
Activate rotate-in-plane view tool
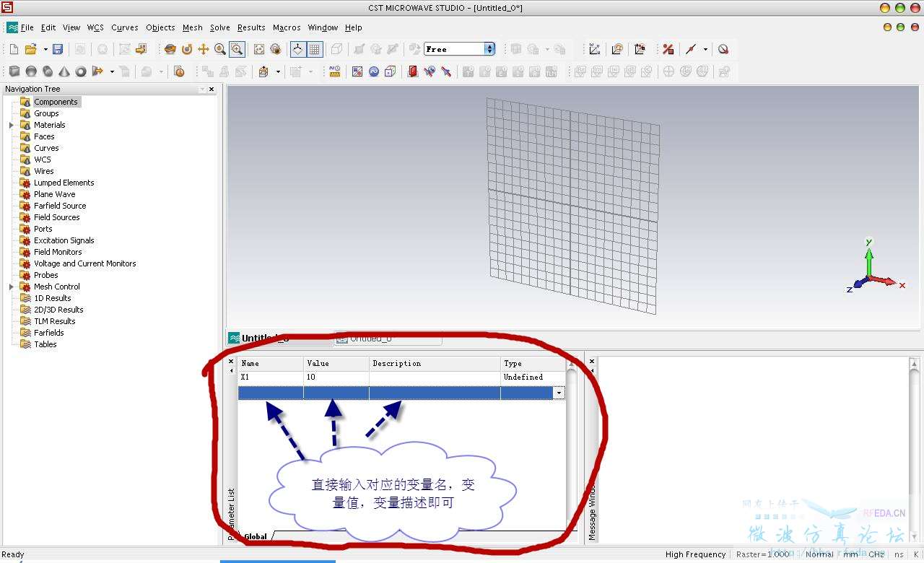187,49
